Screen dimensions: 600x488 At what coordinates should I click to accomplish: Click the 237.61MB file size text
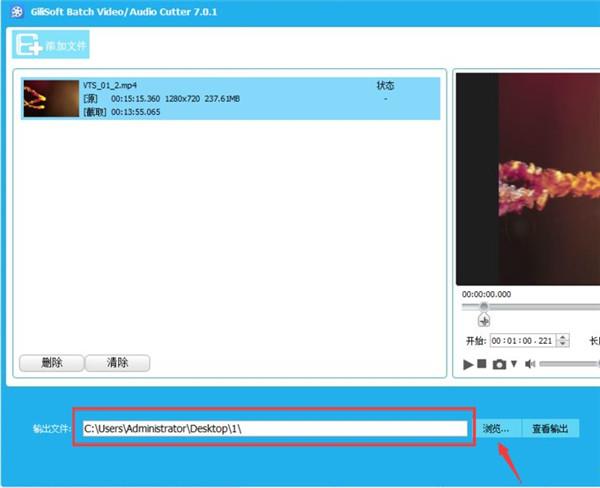[x=222, y=99]
